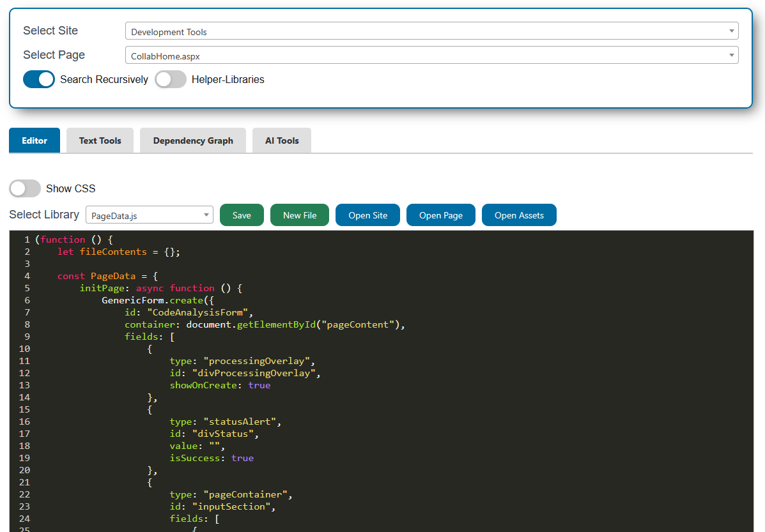Click the green Save button

(242, 215)
